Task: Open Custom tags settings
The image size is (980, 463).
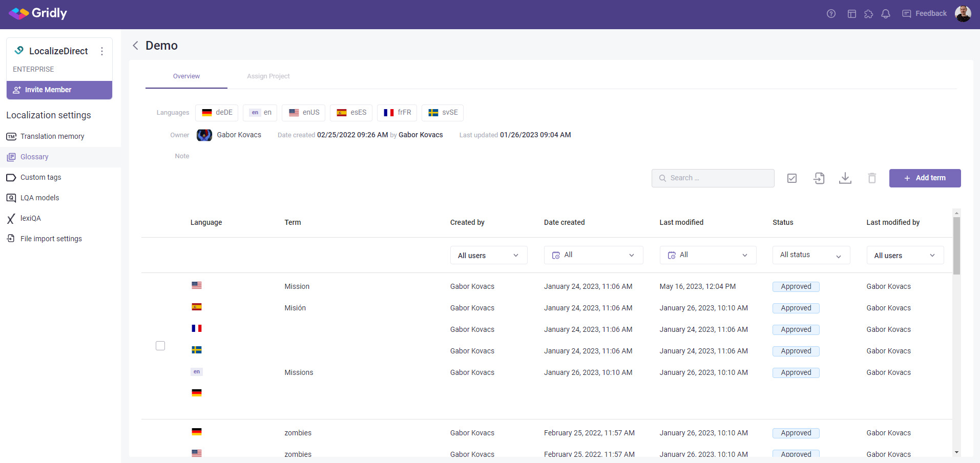Action: coord(40,177)
